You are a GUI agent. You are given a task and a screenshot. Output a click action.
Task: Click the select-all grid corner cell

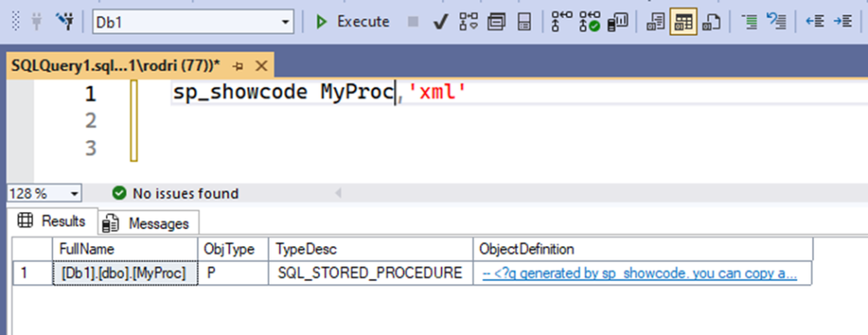click(33, 249)
